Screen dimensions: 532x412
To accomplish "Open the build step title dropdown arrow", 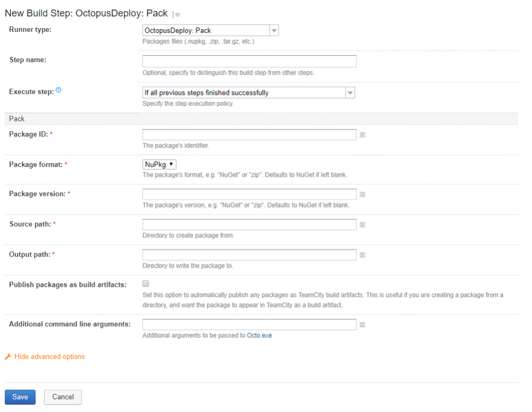I will [x=177, y=15].
